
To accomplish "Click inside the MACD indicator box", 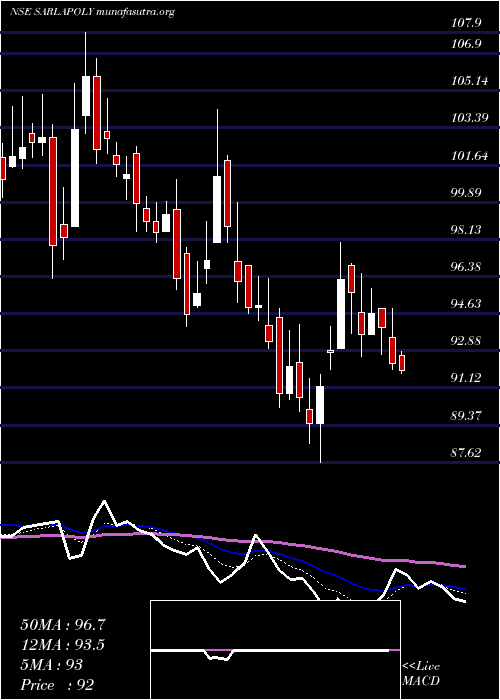I will [x=275, y=650].
